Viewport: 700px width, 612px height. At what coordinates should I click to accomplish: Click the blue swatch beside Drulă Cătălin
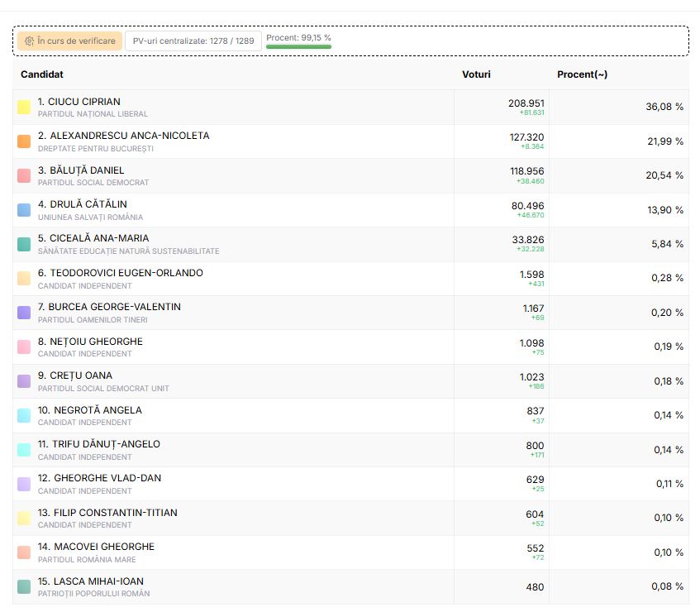click(x=24, y=210)
